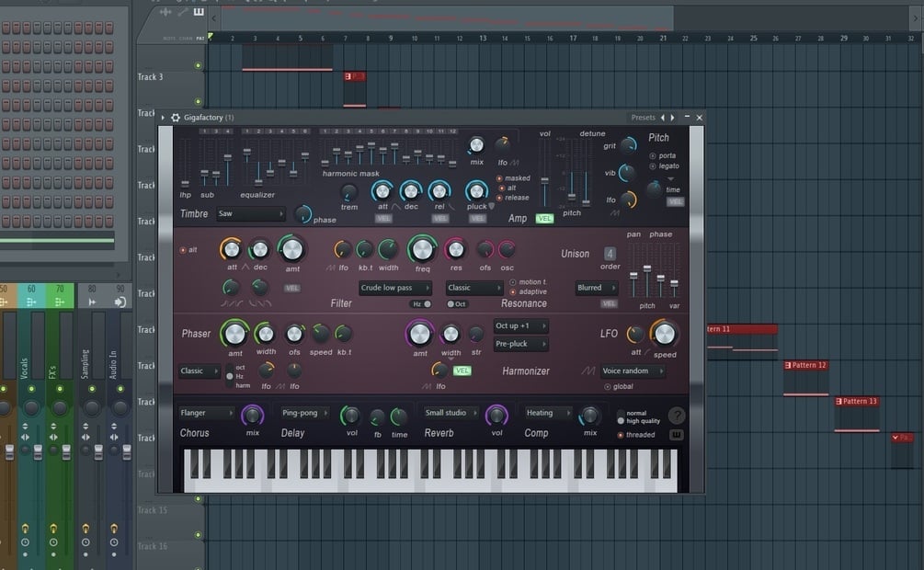
Task: Open the Resonance Classic dropdown
Action: coord(474,288)
